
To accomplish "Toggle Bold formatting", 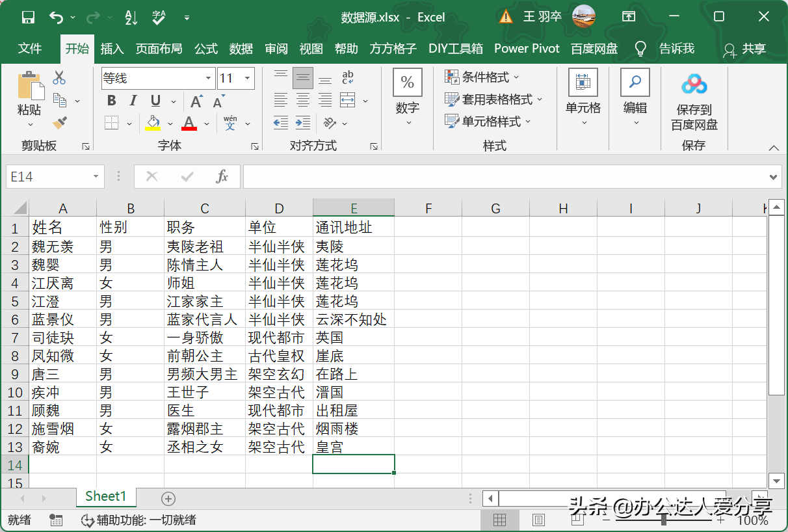I will click(x=112, y=100).
